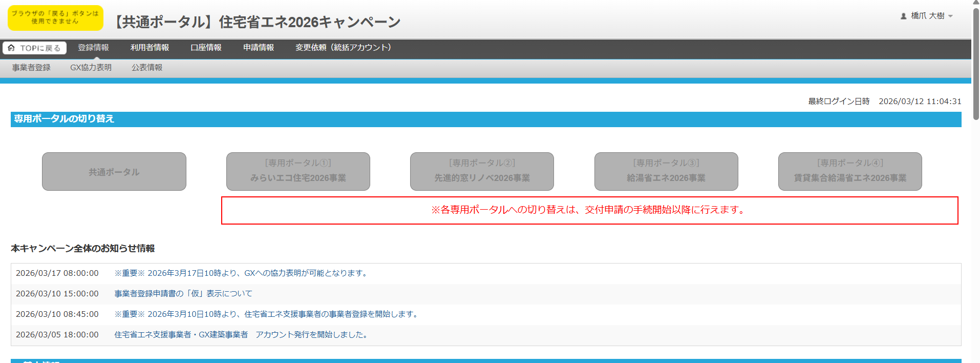This screenshot has width=980, height=363.
Task: Switch to the GX協力表明 submenu tab
Action: point(91,68)
